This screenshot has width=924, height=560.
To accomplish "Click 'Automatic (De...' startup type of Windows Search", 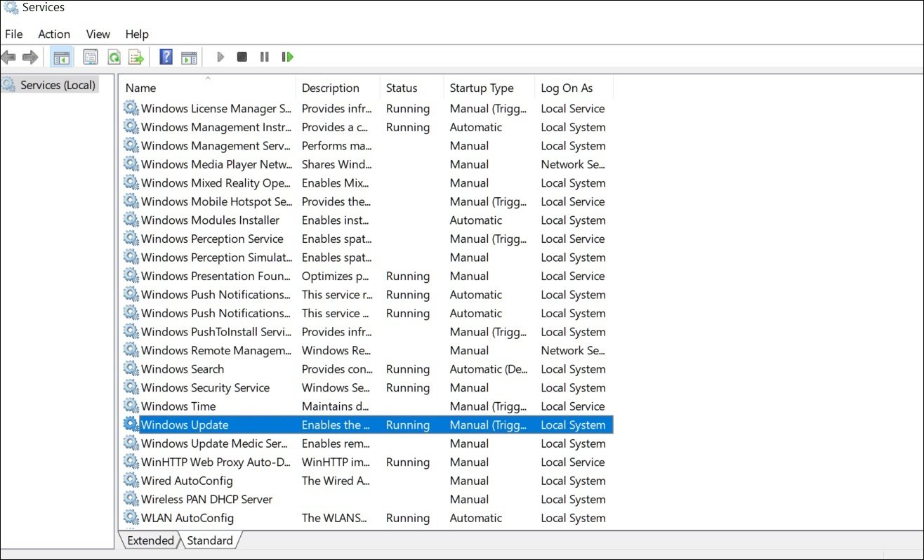I will click(x=489, y=369).
